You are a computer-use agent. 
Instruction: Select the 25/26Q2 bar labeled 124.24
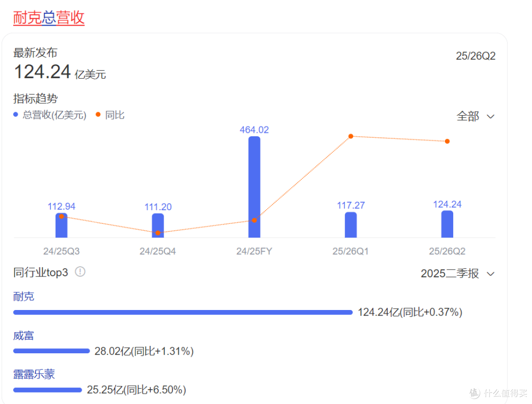pyautogui.click(x=447, y=224)
